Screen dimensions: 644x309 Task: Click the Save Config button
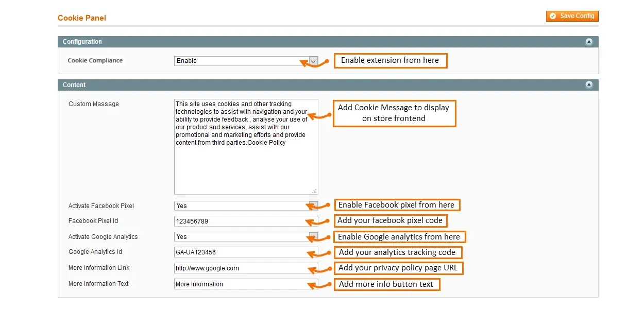pos(572,16)
